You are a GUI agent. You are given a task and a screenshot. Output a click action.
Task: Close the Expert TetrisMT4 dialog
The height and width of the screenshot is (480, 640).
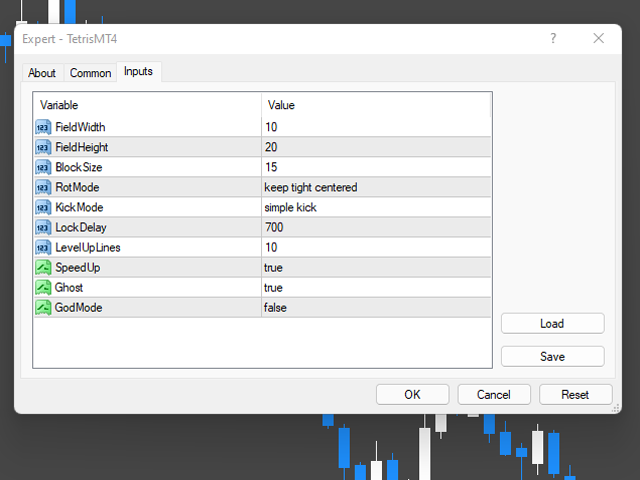[598, 38]
